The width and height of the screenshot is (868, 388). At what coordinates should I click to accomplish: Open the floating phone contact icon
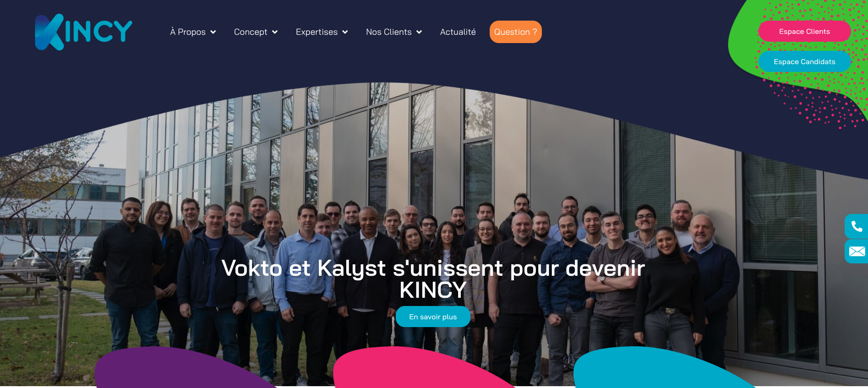coord(856,226)
